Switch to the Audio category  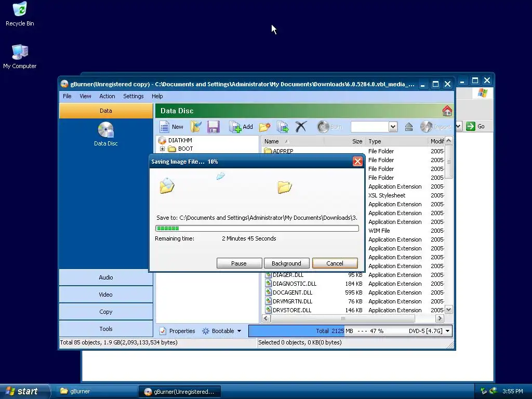(106, 277)
